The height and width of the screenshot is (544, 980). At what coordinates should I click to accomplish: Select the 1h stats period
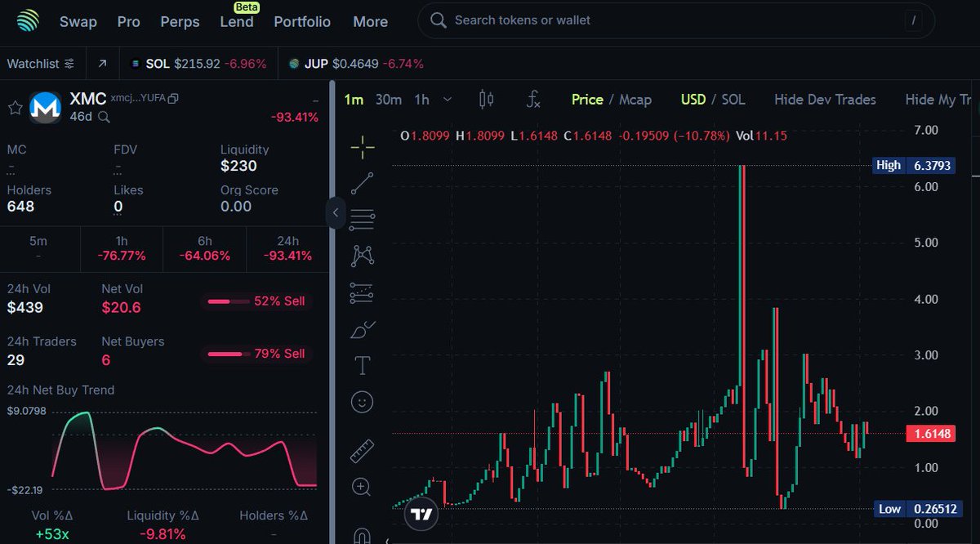point(122,248)
